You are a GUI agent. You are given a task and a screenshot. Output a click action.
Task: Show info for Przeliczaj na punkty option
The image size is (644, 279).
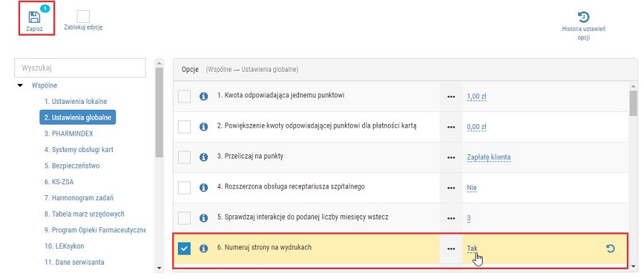pos(203,157)
